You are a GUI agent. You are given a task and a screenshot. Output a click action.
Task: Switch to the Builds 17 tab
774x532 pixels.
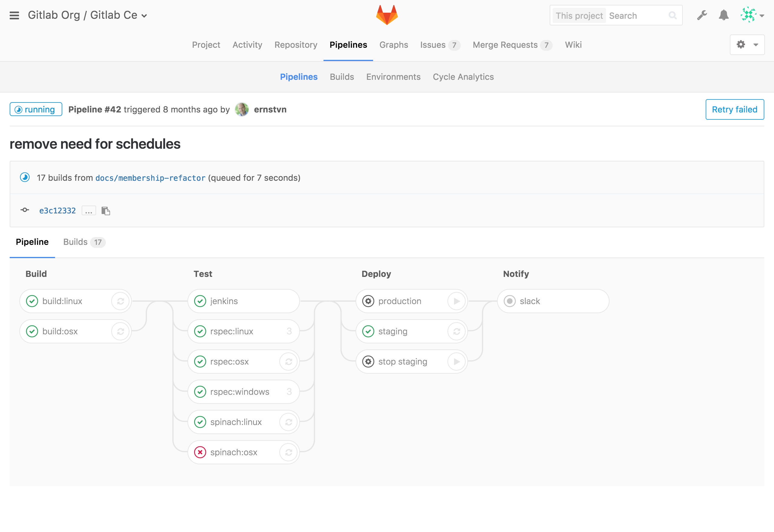pyautogui.click(x=83, y=242)
